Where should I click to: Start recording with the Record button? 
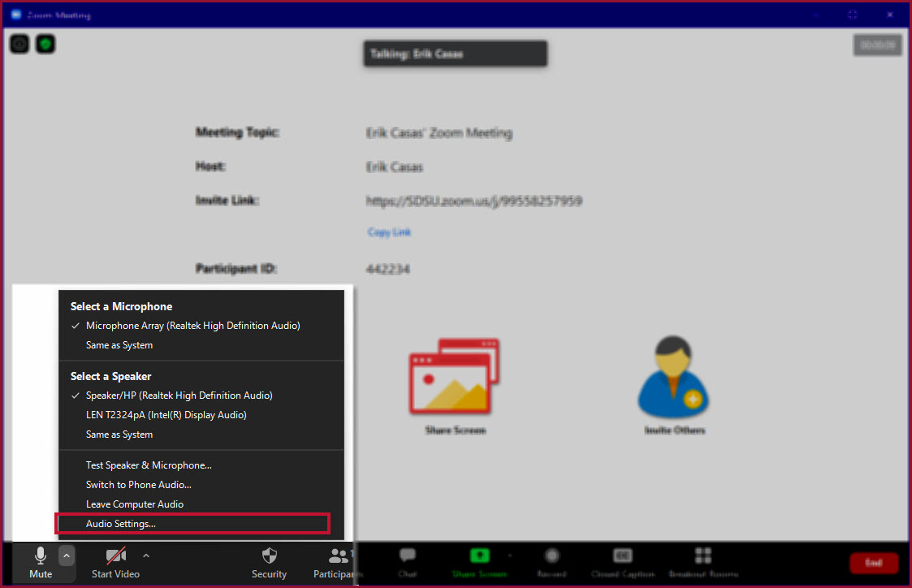(x=551, y=562)
